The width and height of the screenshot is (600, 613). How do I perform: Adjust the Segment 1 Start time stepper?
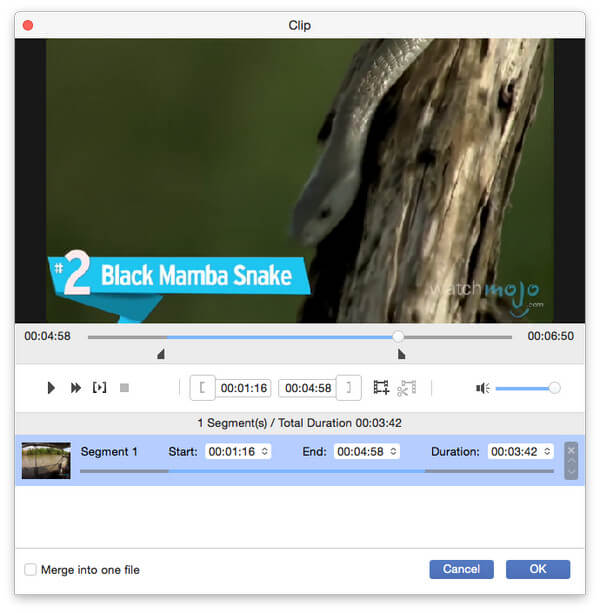pyautogui.click(x=264, y=452)
